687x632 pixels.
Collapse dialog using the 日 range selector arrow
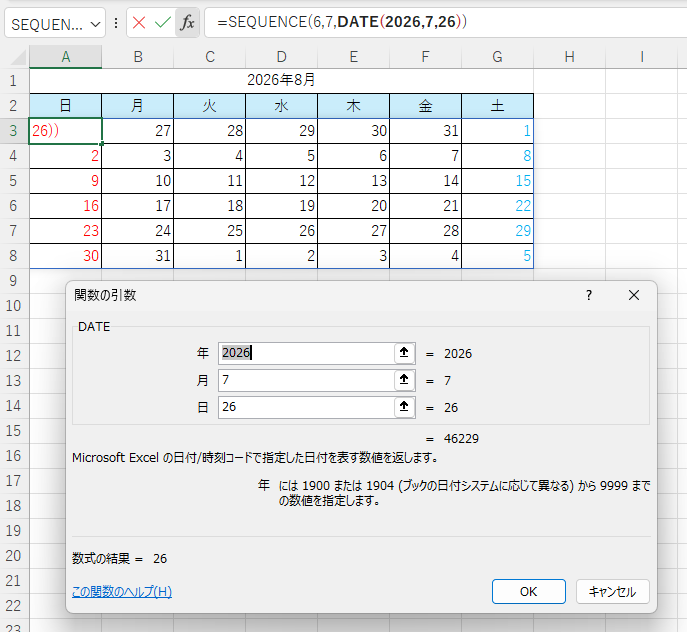click(x=404, y=407)
